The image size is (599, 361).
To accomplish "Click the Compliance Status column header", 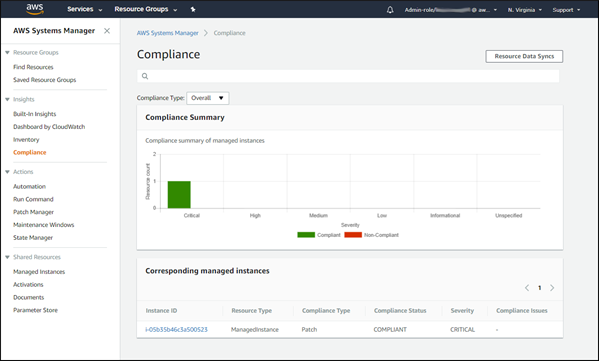I will [400, 311].
